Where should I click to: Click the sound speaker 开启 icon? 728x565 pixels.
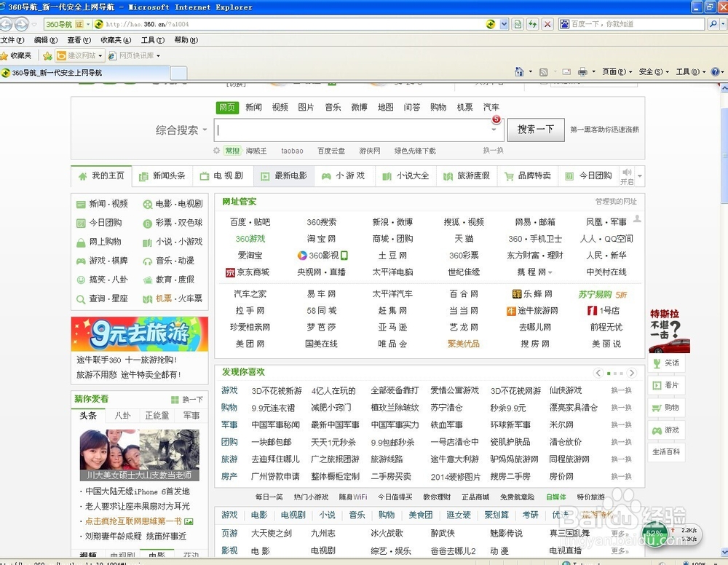627,176
